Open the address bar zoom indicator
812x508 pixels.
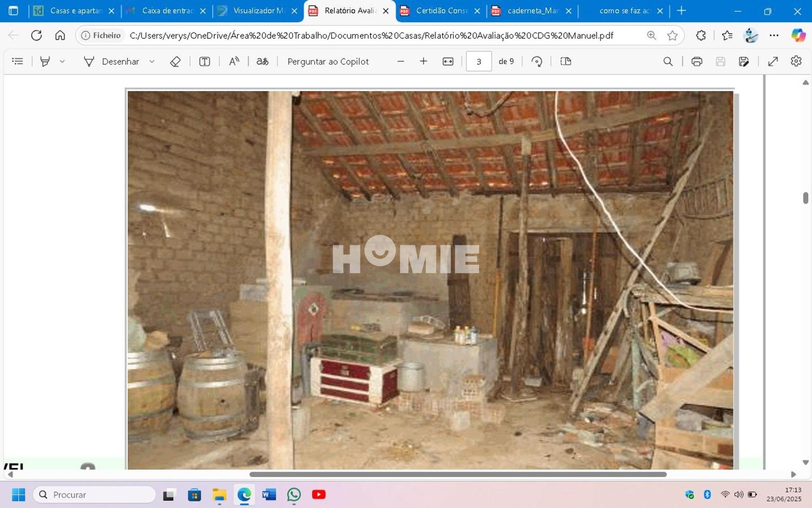651,36
